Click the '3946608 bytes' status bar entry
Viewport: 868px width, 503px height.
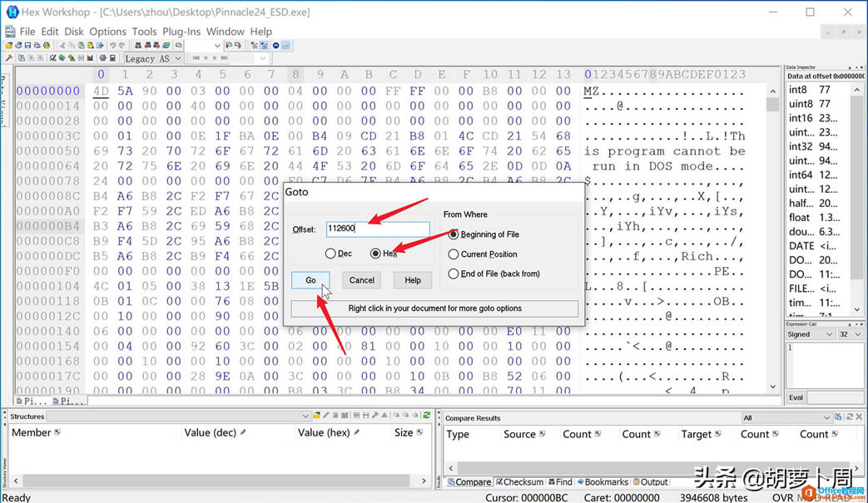pos(713,497)
